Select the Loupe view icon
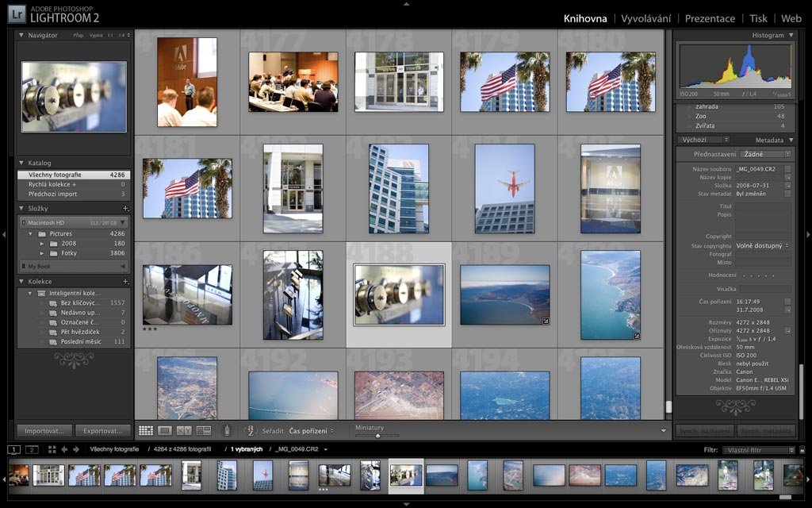This screenshot has height=508, width=812. point(165,431)
